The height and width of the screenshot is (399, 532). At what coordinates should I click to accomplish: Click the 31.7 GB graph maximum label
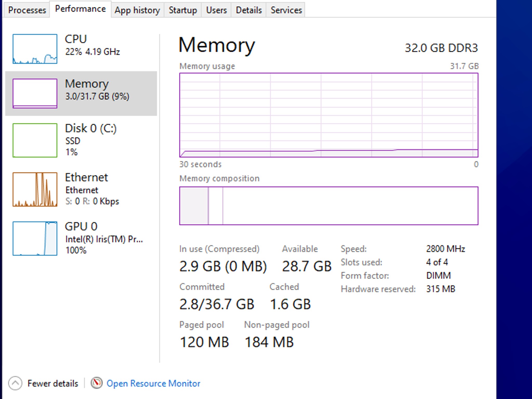point(464,66)
